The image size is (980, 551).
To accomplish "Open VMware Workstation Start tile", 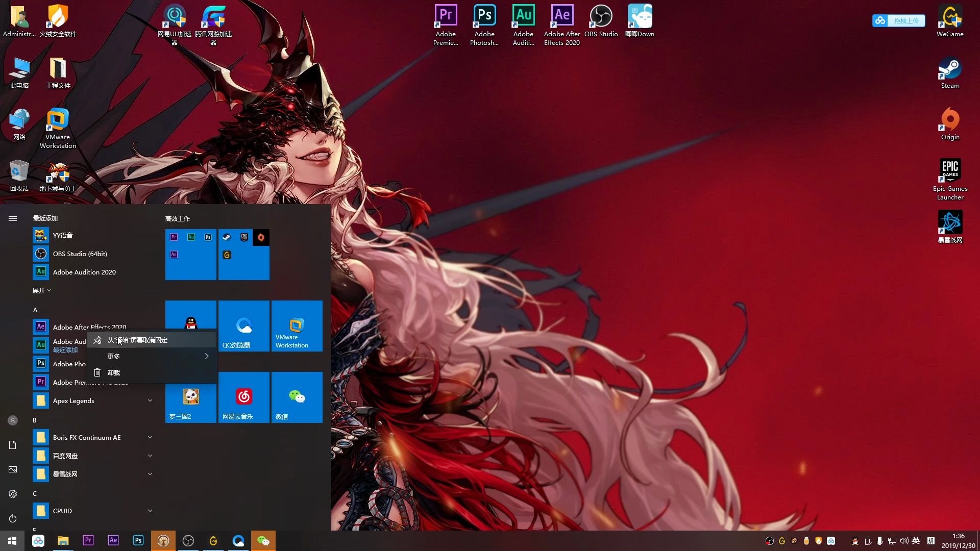I will click(297, 326).
